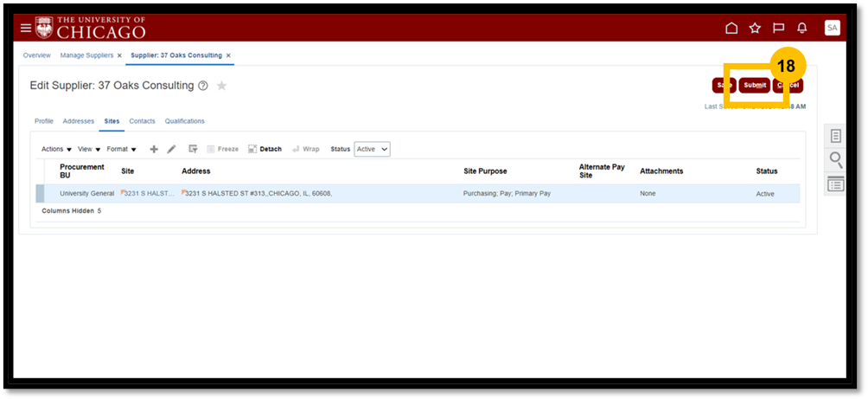Switch to the Manage Suppliers tab
The height and width of the screenshot is (399, 868).
[x=86, y=55]
